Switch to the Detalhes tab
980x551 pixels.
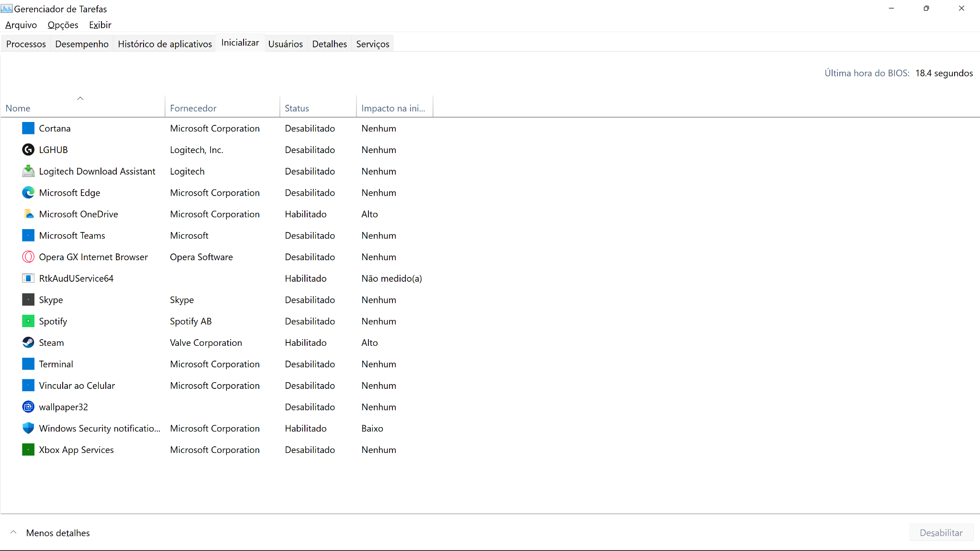(330, 44)
